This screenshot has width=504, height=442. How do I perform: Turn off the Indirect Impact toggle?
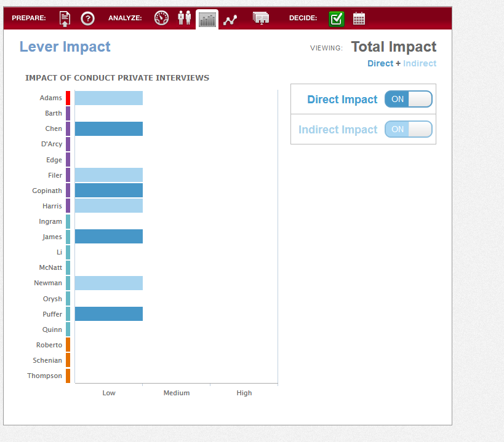point(408,129)
